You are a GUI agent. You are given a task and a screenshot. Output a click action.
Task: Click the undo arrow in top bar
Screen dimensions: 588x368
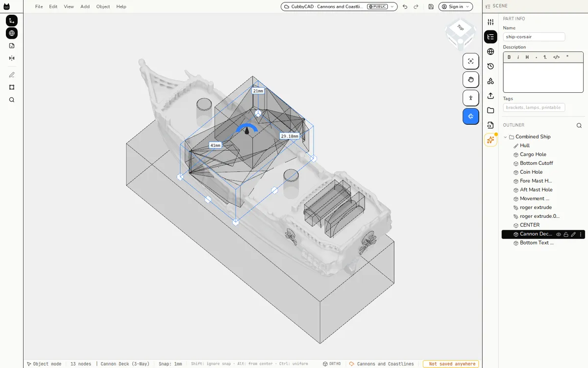coord(405,6)
